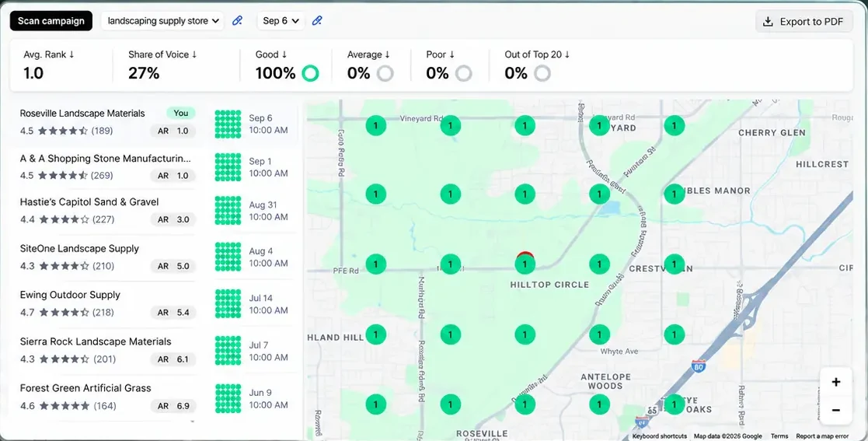Click the (269) review count
868x441 pixels.
coord(103,175)
